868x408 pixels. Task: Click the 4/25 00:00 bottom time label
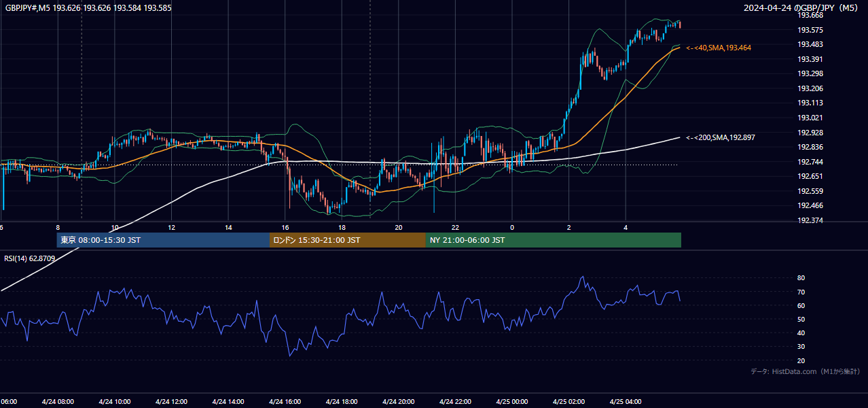click(512, 401)
